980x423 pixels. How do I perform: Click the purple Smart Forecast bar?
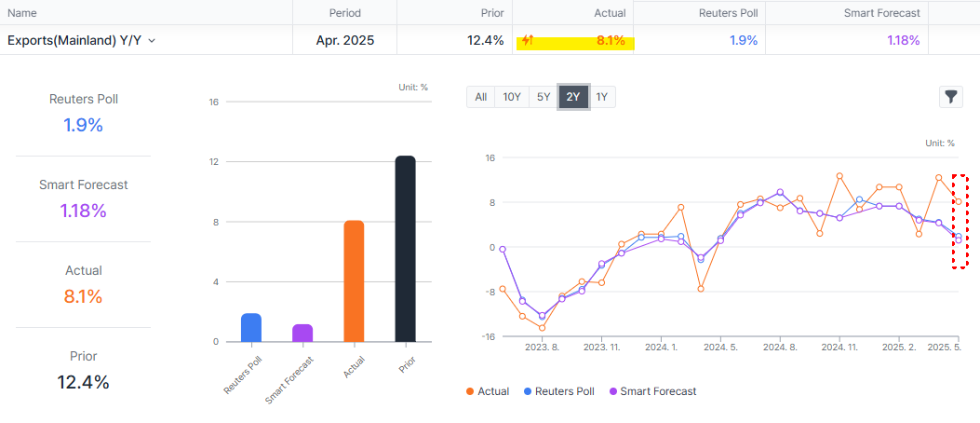302,333
